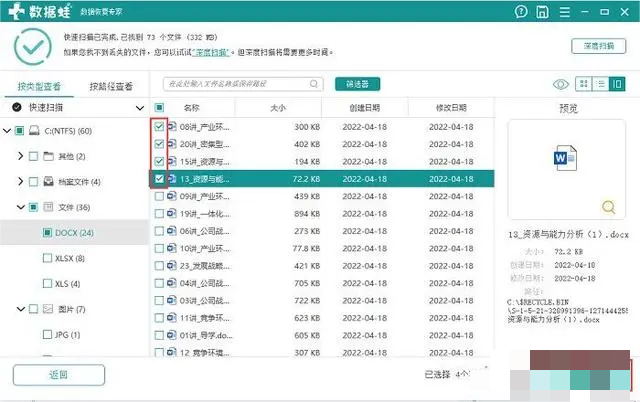Click the 深度扫描 button

(598, 46)
